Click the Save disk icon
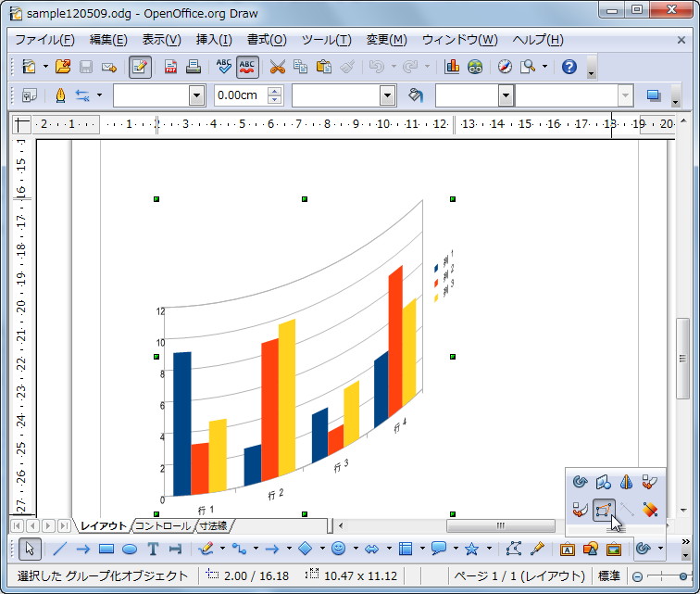The image size is (700, 594). click(x=86, y=67)
